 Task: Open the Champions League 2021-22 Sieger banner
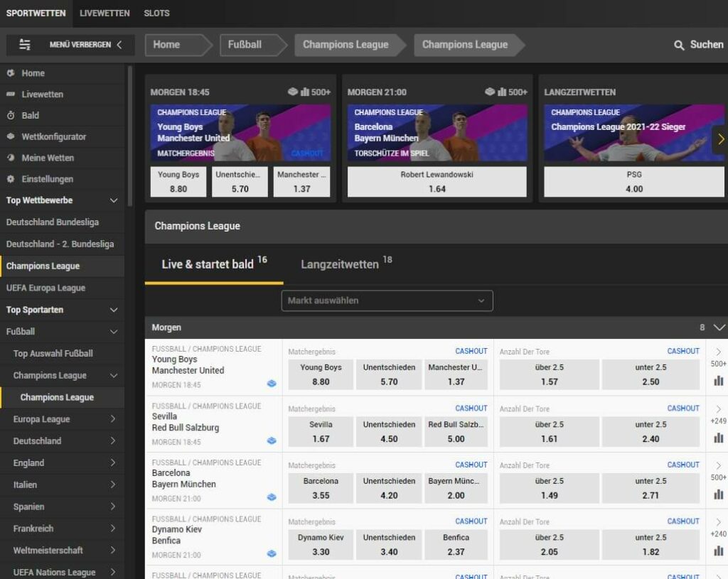click(x=633, y=133)
